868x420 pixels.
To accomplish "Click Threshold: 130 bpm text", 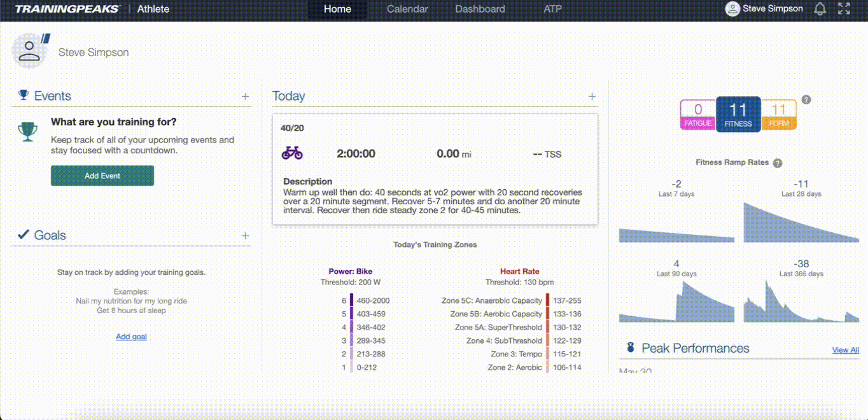I will coord(520,282).
